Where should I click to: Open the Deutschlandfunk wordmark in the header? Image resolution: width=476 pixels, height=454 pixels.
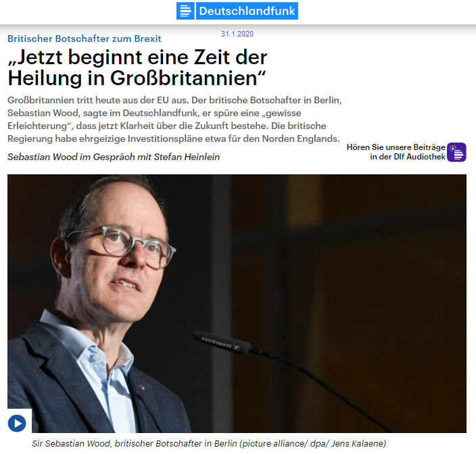(x=247, y=11)
